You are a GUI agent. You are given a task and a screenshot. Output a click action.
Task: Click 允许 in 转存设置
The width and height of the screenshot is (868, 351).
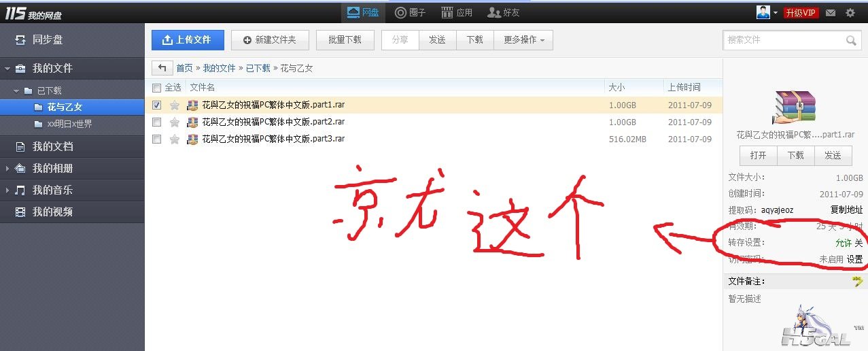pyautogui.click(x=844, y=243)
